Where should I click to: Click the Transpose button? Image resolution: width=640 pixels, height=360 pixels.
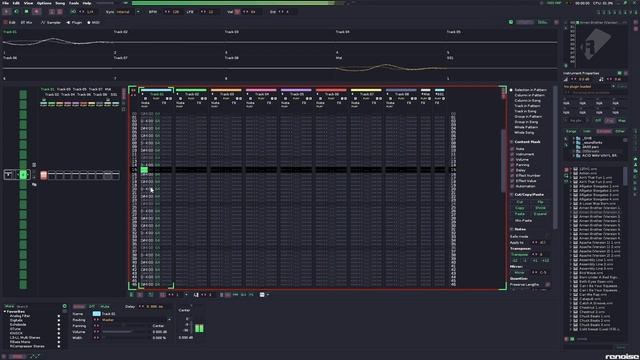(520, 254)
